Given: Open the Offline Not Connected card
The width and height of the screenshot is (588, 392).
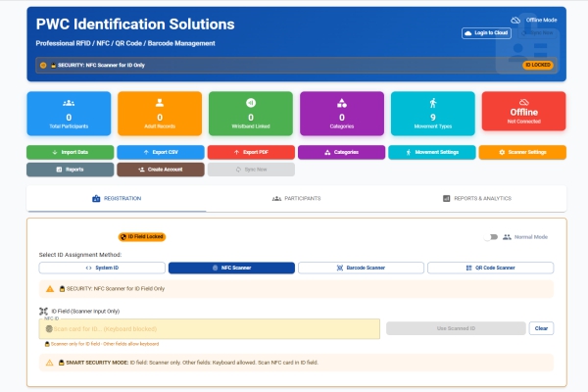Looking at the screenshot, I should 524,111.
